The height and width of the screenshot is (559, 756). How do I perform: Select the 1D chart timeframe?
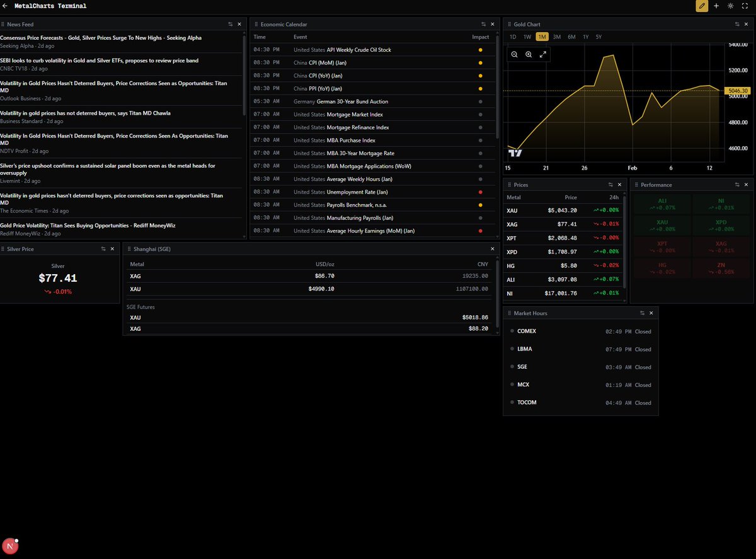(513, 37)
